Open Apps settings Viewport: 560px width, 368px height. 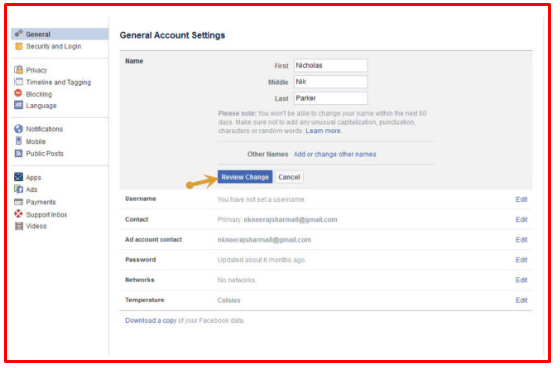point(34,178)
